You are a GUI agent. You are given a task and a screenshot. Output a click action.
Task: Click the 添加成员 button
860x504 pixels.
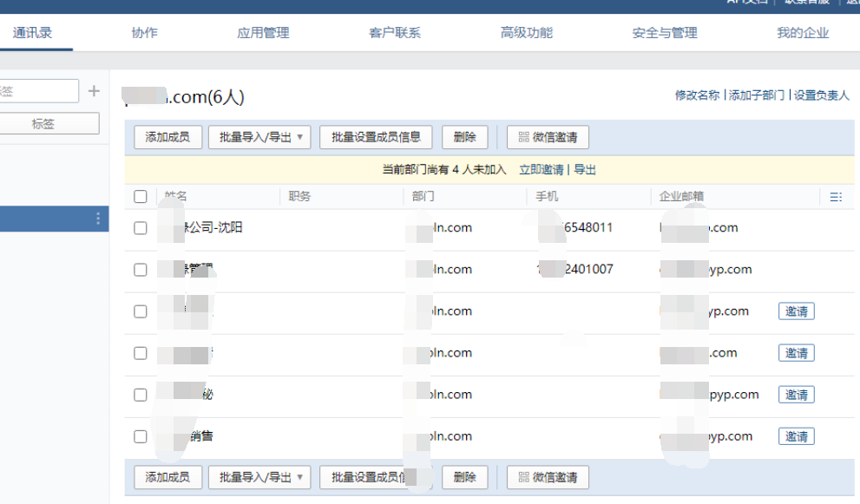(167, 136)
